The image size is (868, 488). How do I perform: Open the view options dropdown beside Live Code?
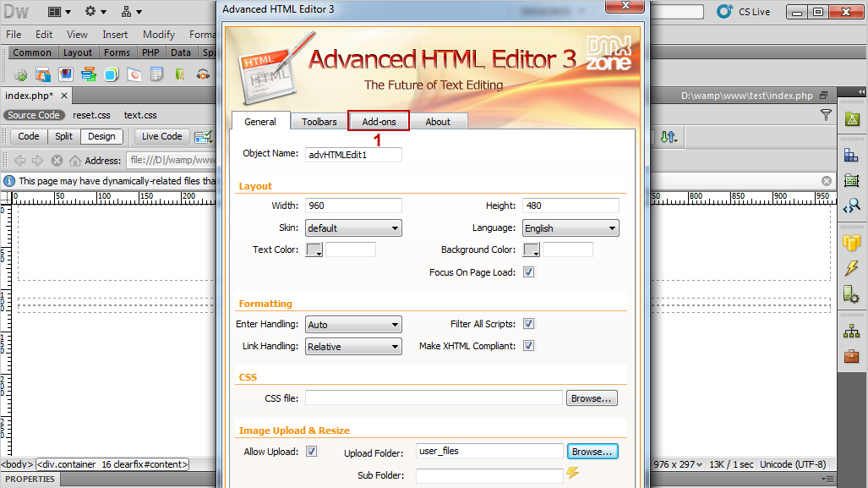pyautogui.click(x=203, y=136)
